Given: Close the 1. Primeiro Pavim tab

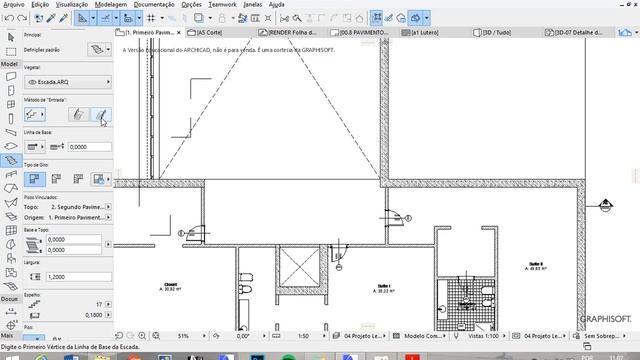Looking at the screenshot, I should tap(179, 32).
